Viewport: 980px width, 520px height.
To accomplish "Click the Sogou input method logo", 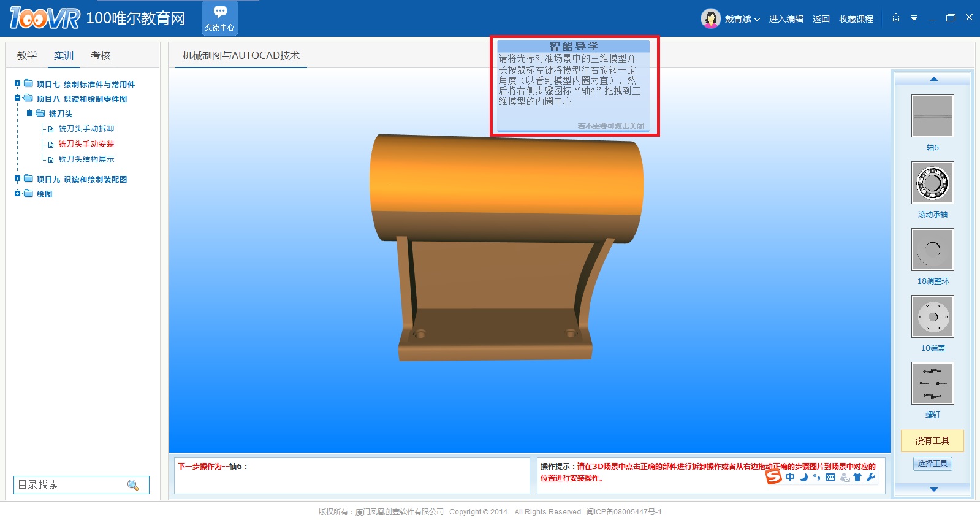I will (x=773, y=477).
